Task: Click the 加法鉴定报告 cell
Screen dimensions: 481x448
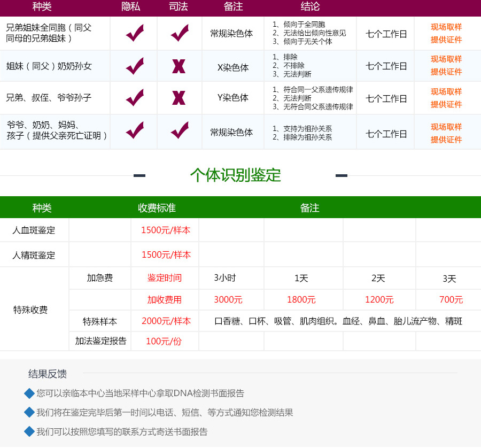Action: [101, 341]
